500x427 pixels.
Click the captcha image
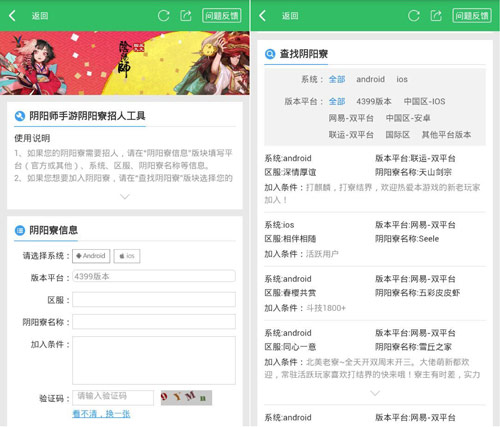(x=186, y=398)
